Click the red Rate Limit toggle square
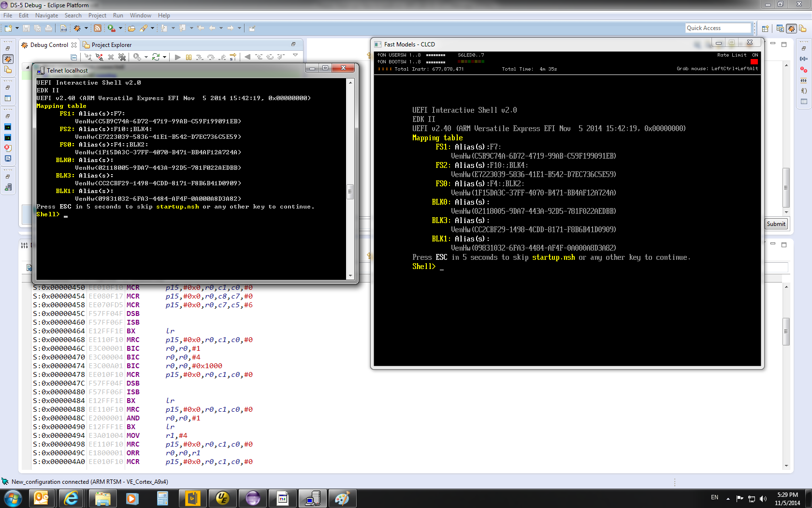This screenshot has width=812, height=508. point(754,62)
